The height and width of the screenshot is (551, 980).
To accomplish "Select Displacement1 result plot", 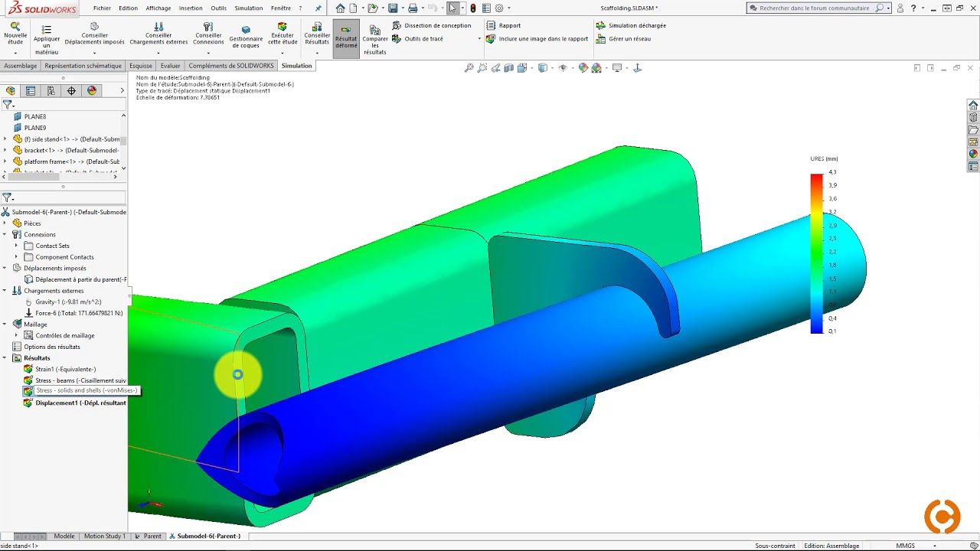I will 75,403.
